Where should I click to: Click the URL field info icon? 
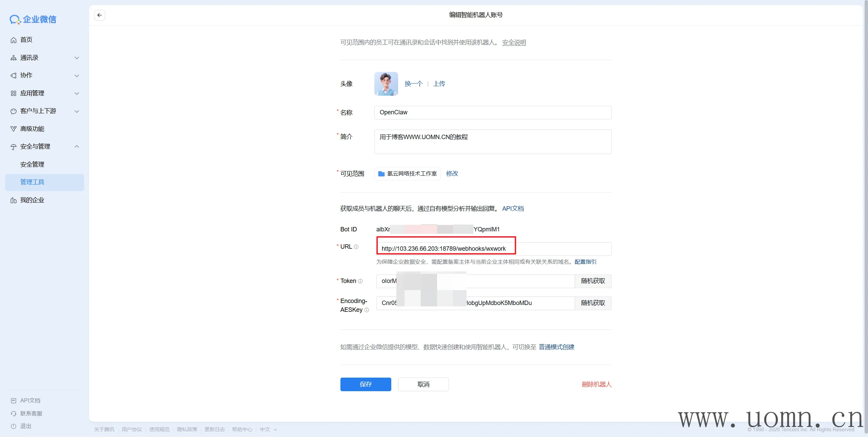[x=356, y=247]
